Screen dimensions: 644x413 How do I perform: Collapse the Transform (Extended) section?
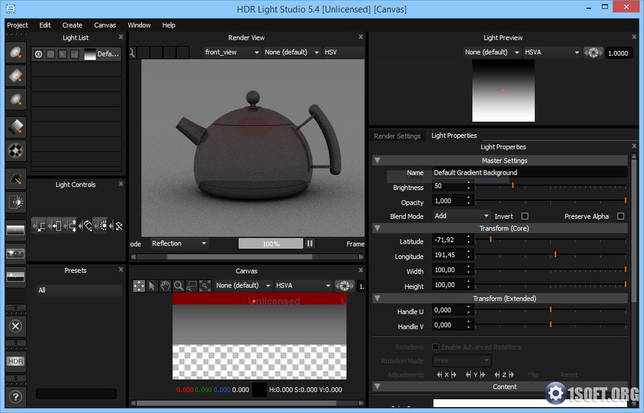click(377, 298)
